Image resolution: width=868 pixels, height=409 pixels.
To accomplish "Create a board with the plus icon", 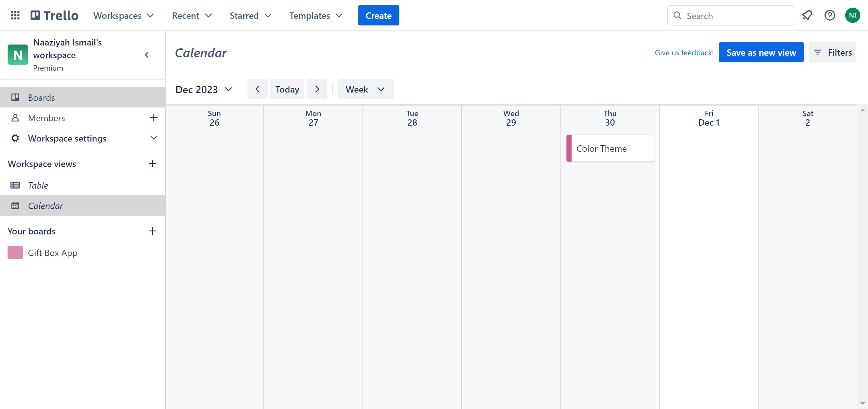I will 152,231.
